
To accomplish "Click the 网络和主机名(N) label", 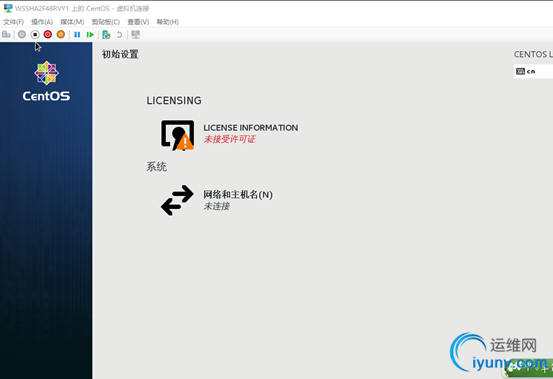I will [238, 194].
